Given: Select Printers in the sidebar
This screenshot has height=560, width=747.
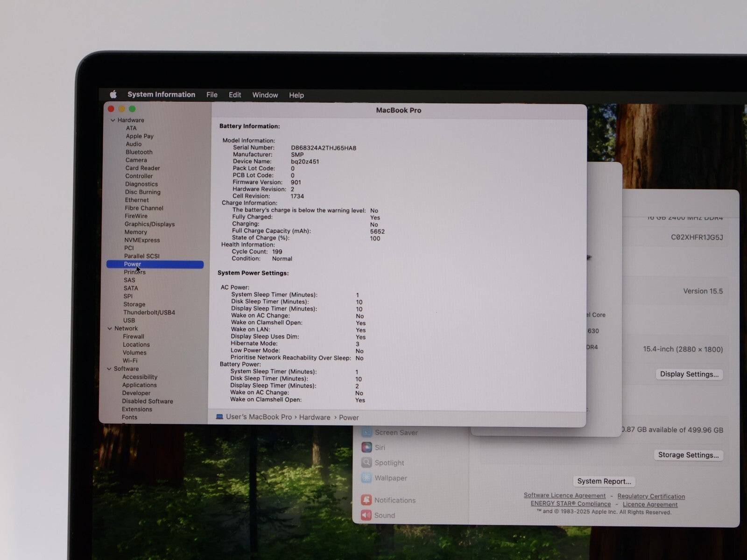Looking at the screenshot, I should pyautogui.click(x=134, y=272).
